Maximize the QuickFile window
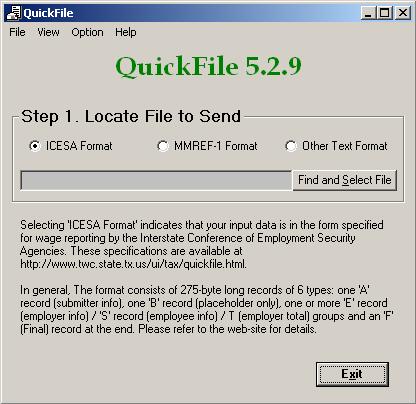416x404 pixels. coord(384,13)
